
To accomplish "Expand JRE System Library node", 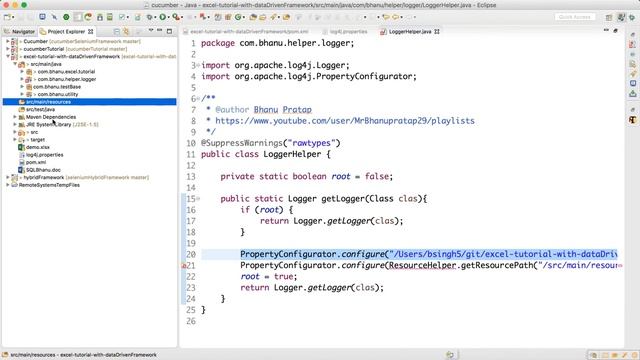I will point(15,124).
